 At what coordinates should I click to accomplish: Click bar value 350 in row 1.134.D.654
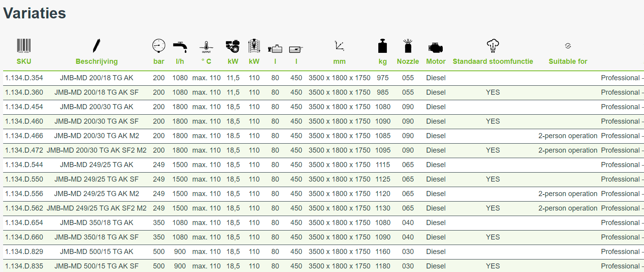coord(159,223)
